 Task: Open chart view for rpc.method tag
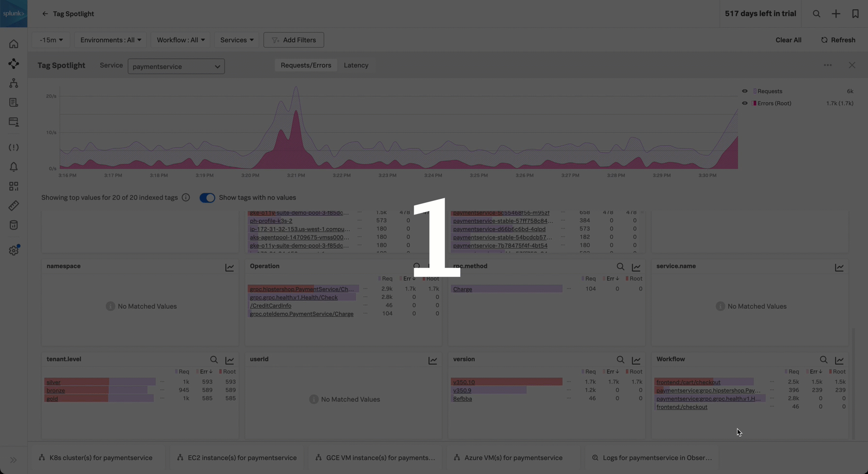coord(636,267)
